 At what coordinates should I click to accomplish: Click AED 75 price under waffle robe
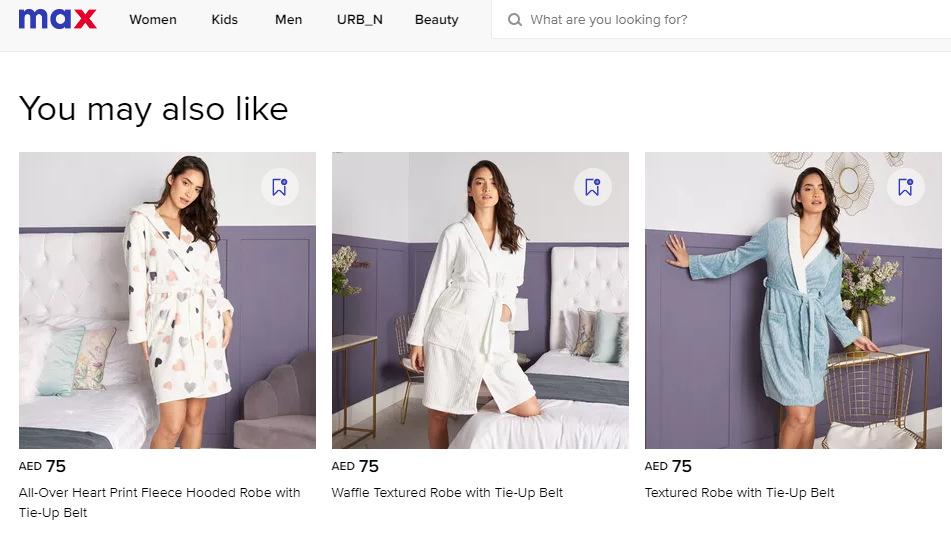[x=355, y=466]
